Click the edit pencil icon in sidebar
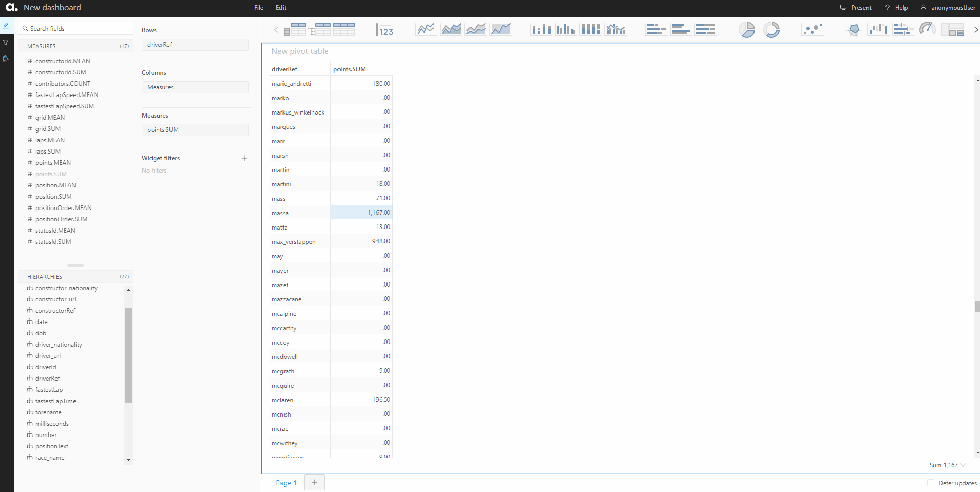This screenshot has height=492, width=980. coord(6,25)
